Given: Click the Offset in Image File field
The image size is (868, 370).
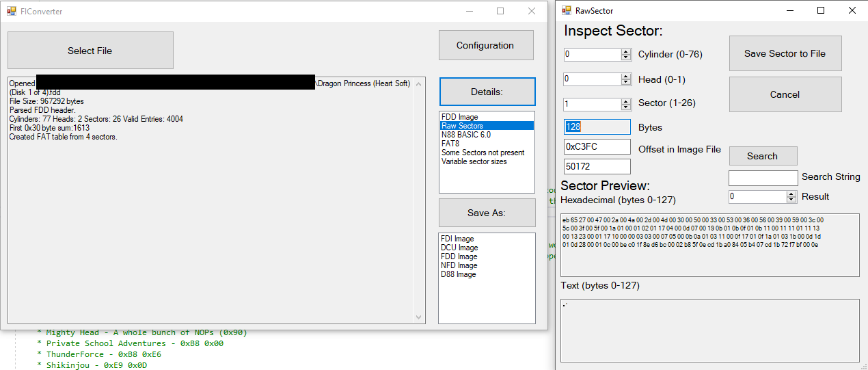Looking at the screenshot, I should pos(597,147).
